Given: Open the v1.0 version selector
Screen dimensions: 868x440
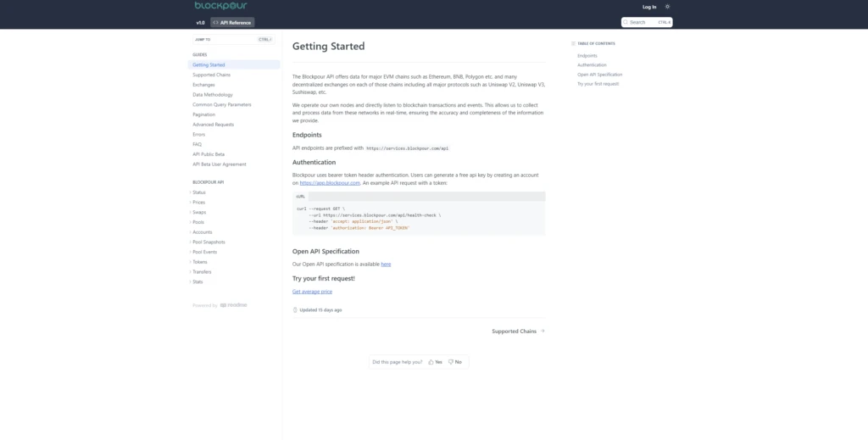Looking at the screenshot, I should 200,23.
